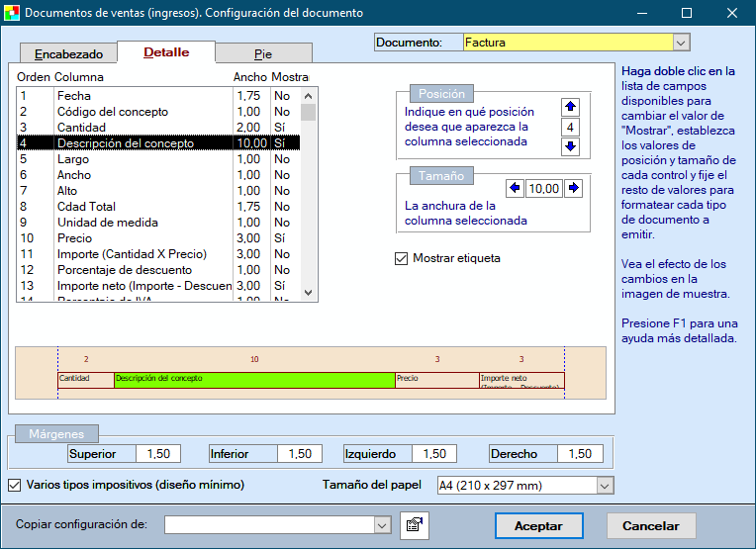Expand the Tamaño del papel dropdown

point(605,486)
